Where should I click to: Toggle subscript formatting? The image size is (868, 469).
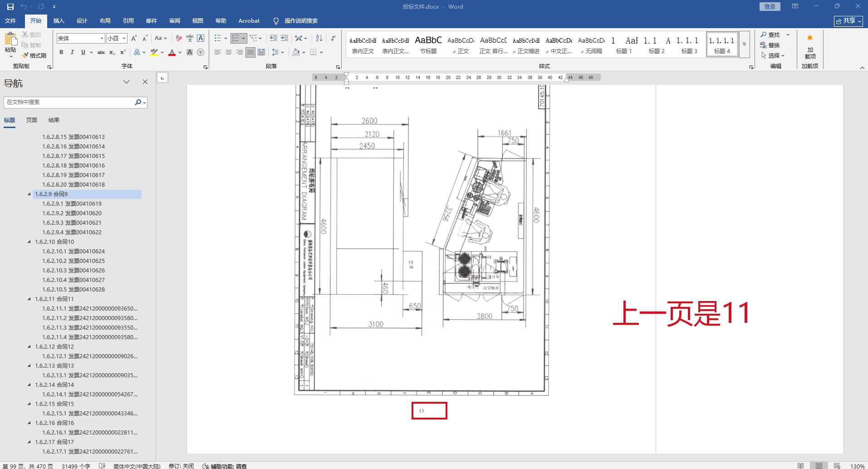[112, 52]
